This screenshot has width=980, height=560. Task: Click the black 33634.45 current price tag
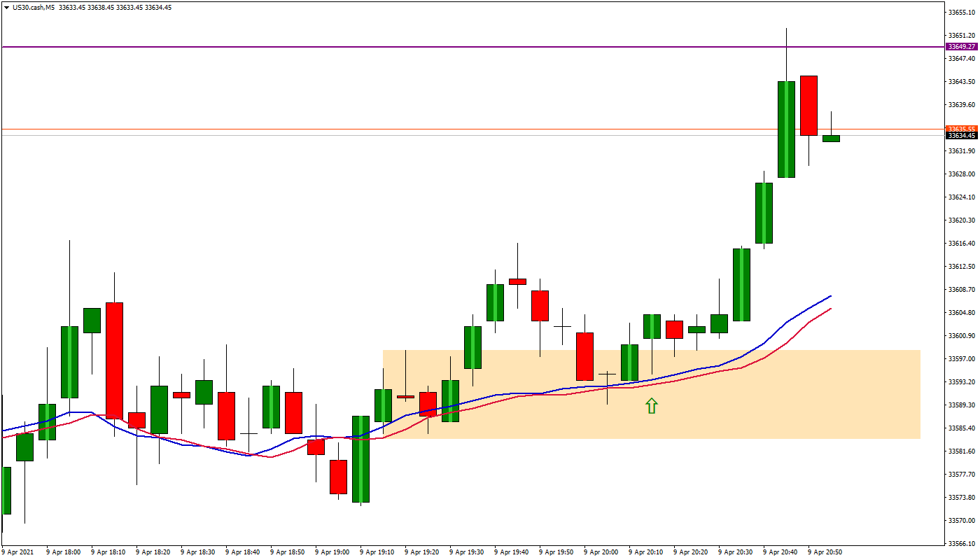(961, 136)
